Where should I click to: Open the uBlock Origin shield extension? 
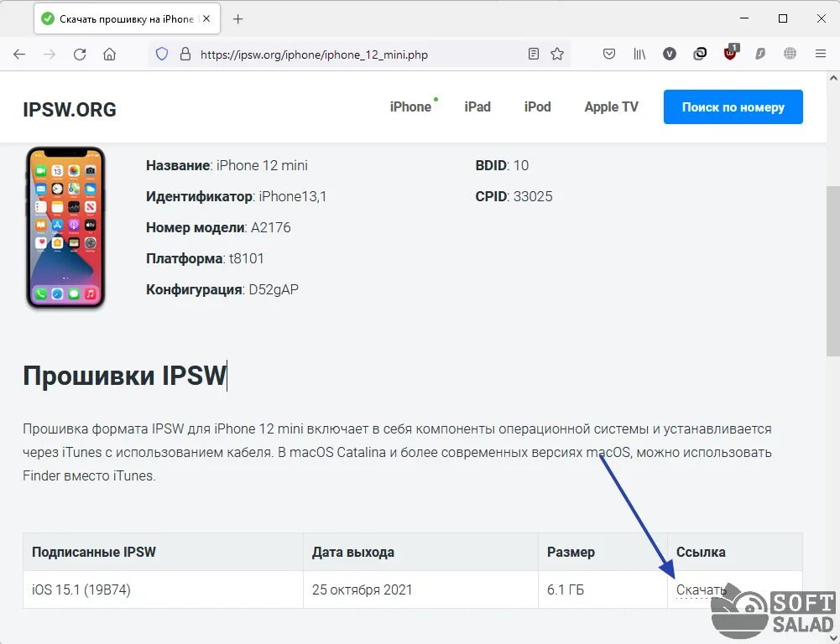[x=730, y=53]
